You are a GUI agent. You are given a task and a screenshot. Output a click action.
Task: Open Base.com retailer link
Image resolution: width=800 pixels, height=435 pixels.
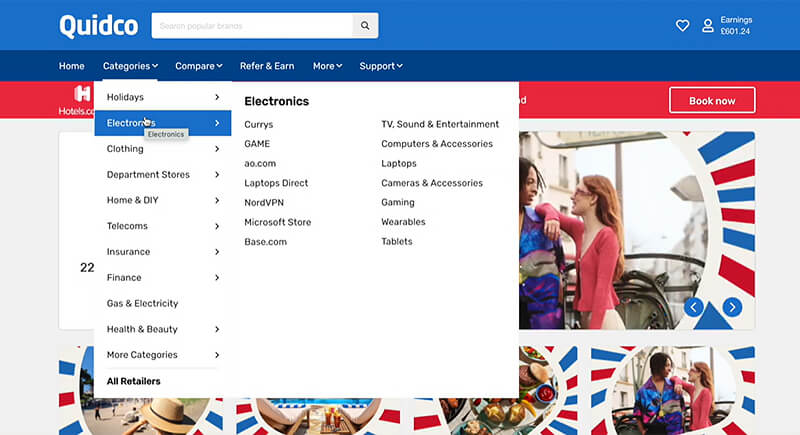click(x=265, y=242)
